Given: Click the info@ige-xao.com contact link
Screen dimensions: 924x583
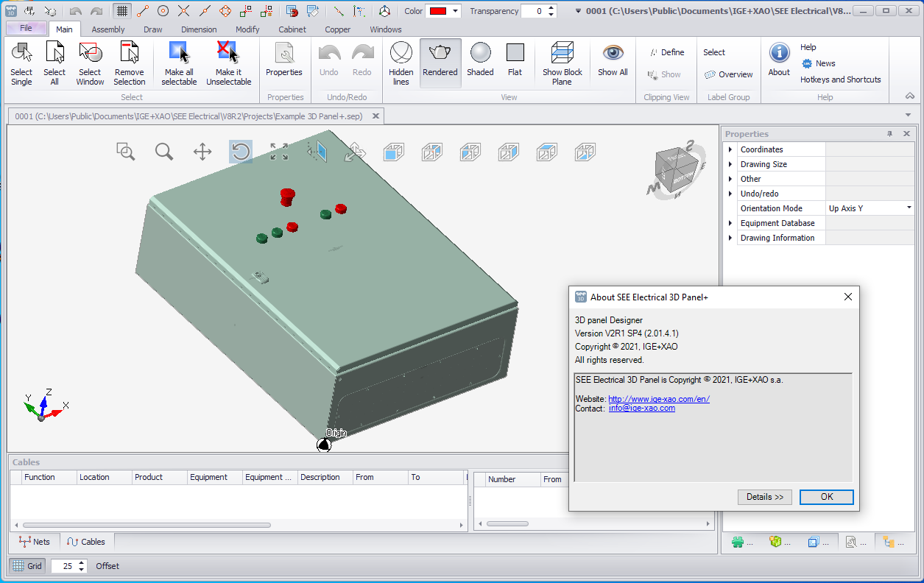Looking at the screenshot, I should (642, 408).
